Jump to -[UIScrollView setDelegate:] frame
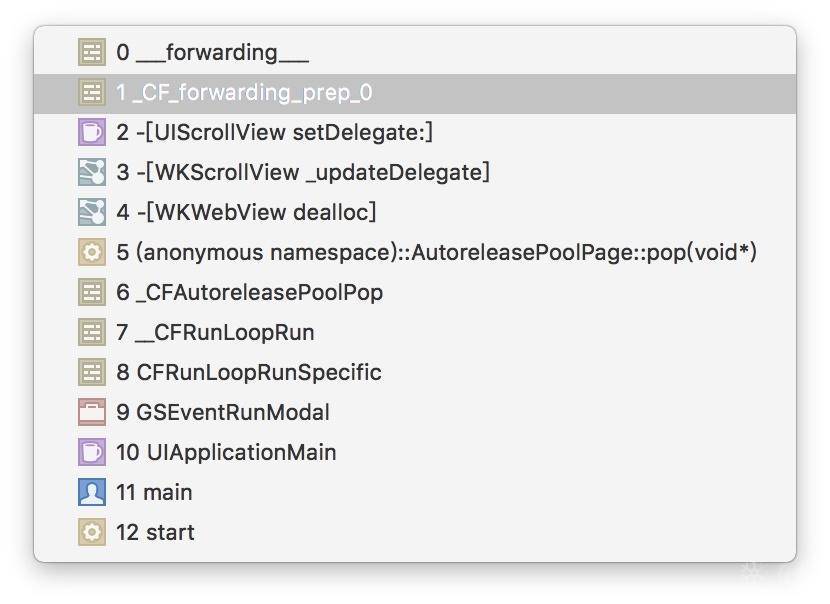830x604 pixels. pyautogui.click(x=274, y=133)
